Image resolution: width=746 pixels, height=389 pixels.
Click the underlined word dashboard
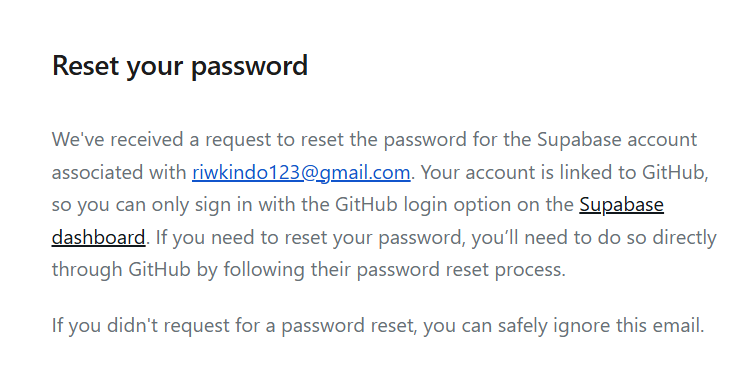click(x=98, y=237)
